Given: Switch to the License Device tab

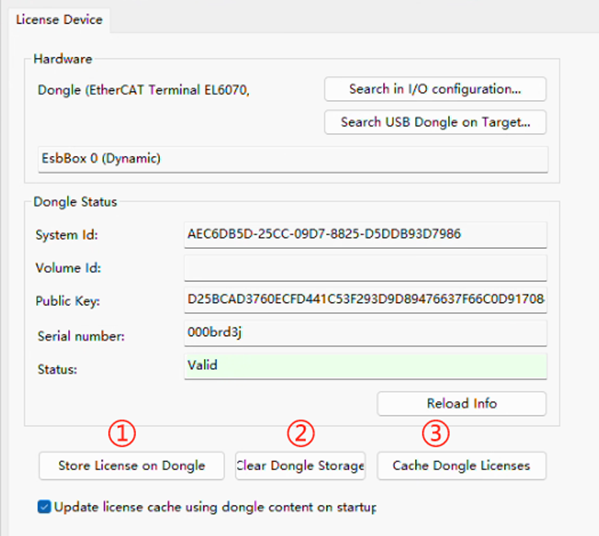Looking at the screenshot, I should [59, 19].
